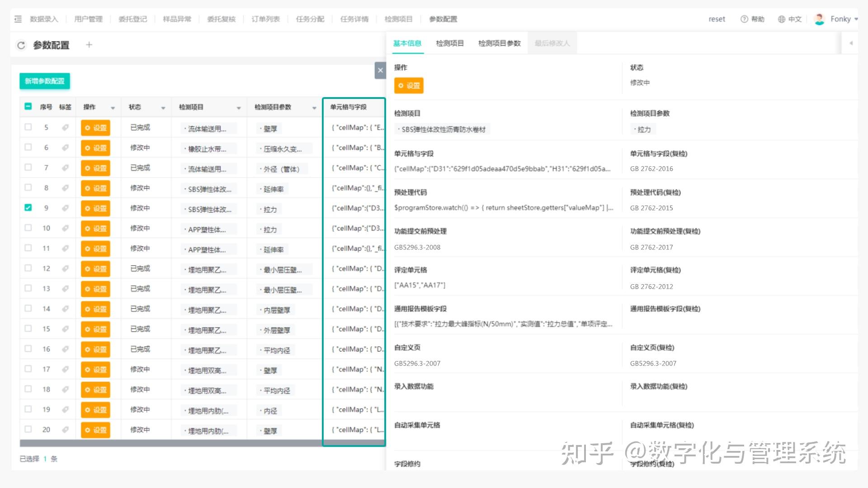Open the help question mark icon

click(x=744, y=19)
